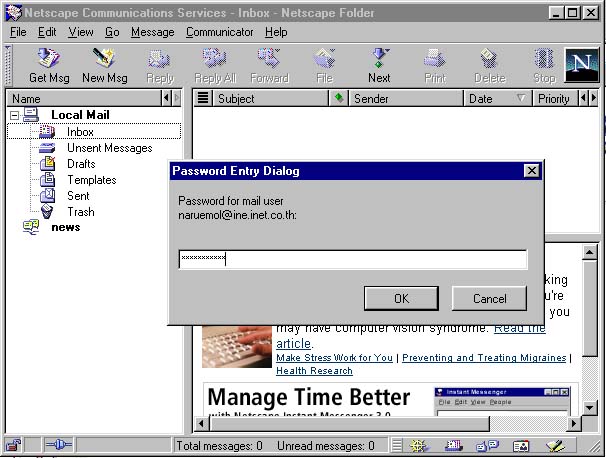Compose mail with New Msg icon
Screen dimensions: 606x458
(x=104, y=58)
